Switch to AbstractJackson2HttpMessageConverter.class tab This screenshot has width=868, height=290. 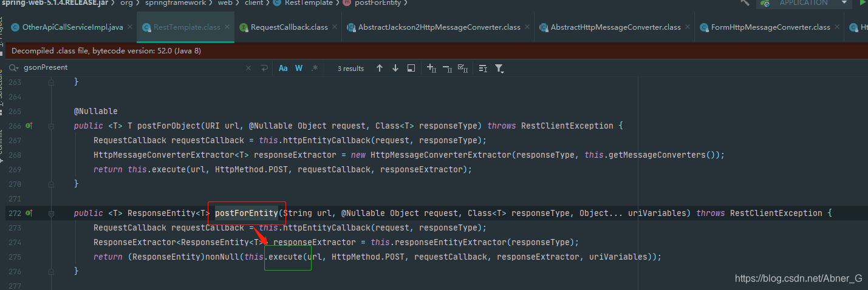[x=439, y=27]
